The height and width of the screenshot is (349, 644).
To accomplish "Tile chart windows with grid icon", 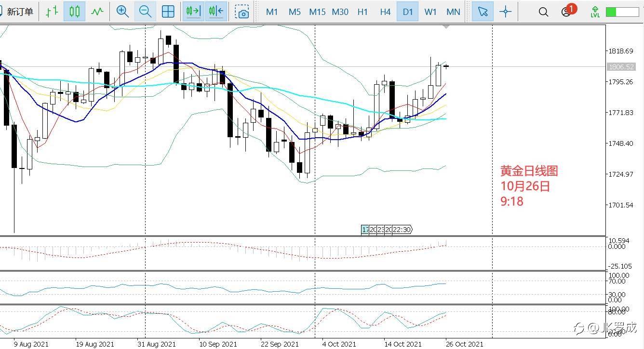I will [x=168, y=12].
